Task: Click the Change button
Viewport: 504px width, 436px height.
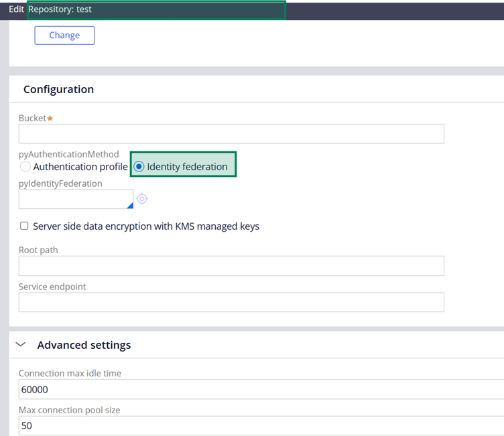Action: [x=64, y=35]
